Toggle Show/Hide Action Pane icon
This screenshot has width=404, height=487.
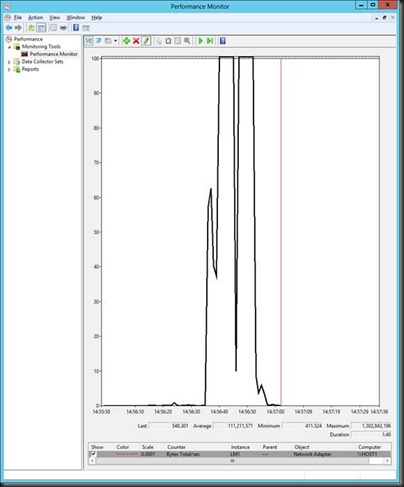[x=86, y=28]
